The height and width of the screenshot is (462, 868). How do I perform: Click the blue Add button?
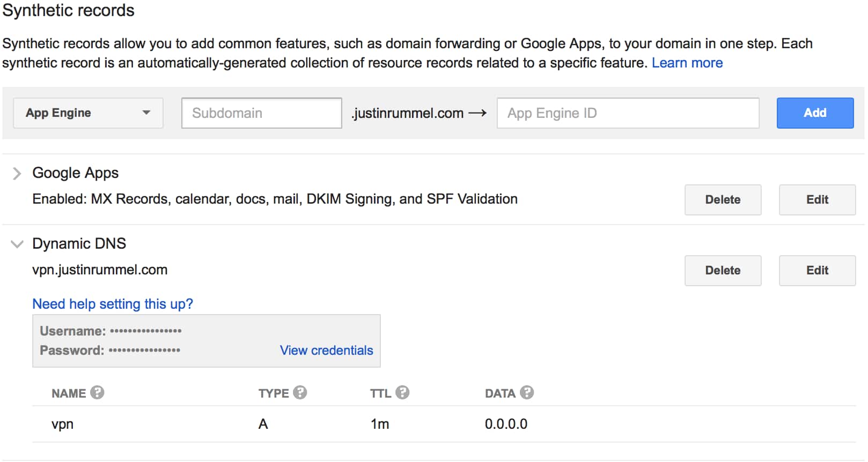[x=815, y=113]
